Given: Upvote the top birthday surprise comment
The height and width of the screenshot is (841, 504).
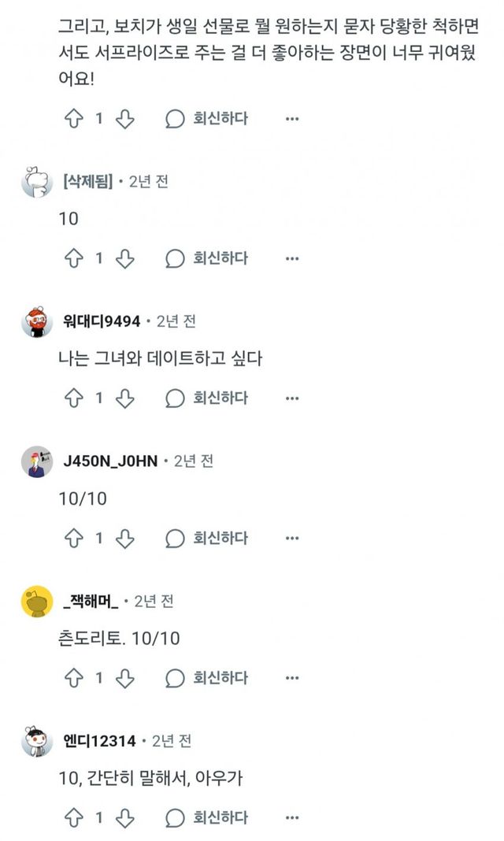Looking at the screenshot, I should [x=74, y=119].
